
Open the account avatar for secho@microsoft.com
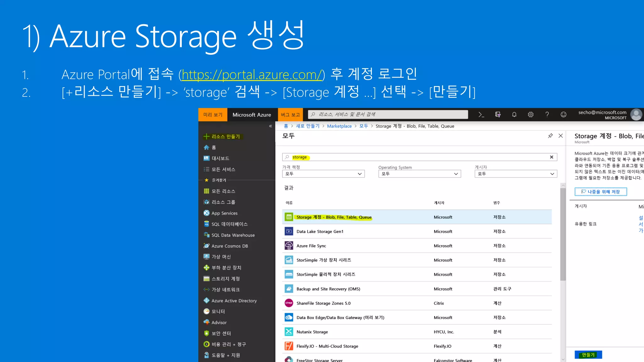(636, 115)
